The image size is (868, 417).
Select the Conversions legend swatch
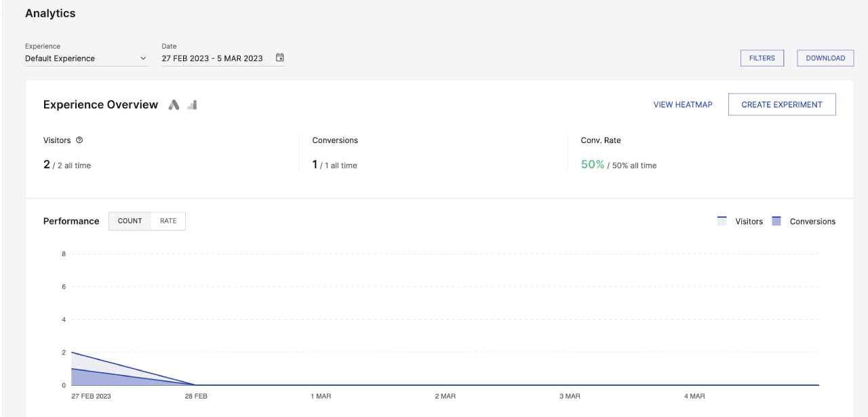tap(775, 220)
